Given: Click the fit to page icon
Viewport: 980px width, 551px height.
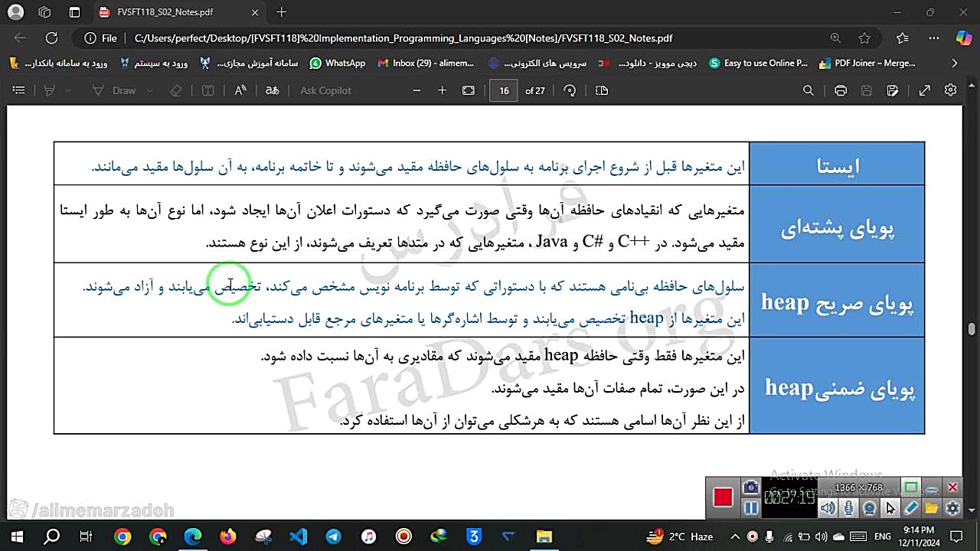Looking at the screenshot, I should (469, 90).
